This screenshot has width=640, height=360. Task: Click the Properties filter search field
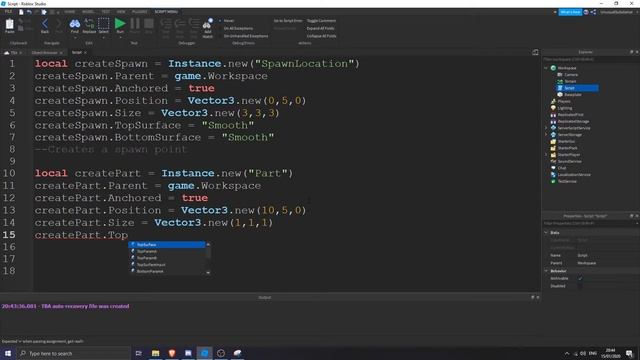pyautogui.click(x=590, y=223)
